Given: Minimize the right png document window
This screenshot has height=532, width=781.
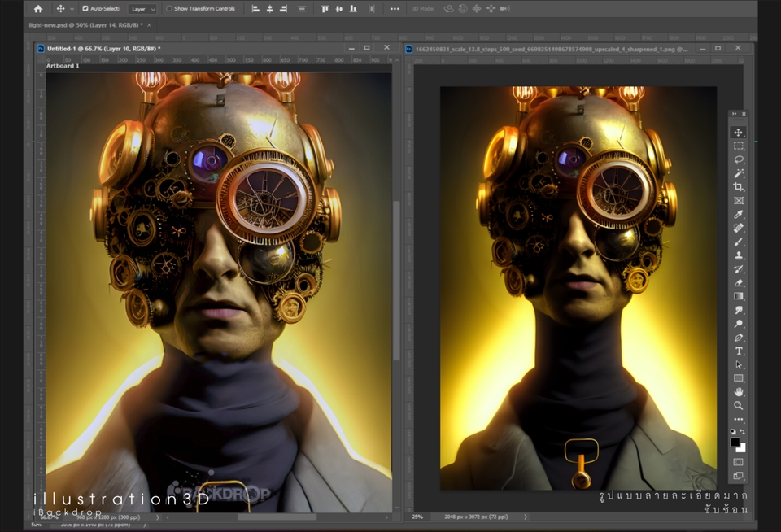Looking at the screenshot, I should tap(703, 48).
